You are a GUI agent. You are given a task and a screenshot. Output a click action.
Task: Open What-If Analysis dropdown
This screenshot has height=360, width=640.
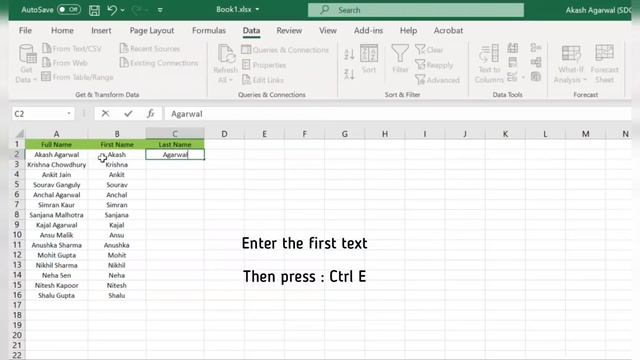(x=570, y=63)
